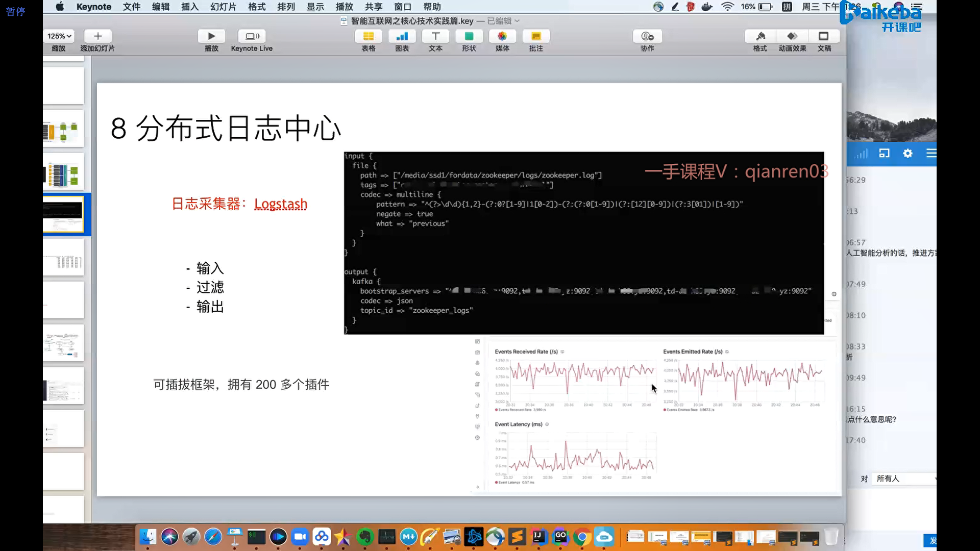The height and width of the screenshot is (551, 980).
Task: Click the Logstash link text on slide
Action: click(281, 204)
